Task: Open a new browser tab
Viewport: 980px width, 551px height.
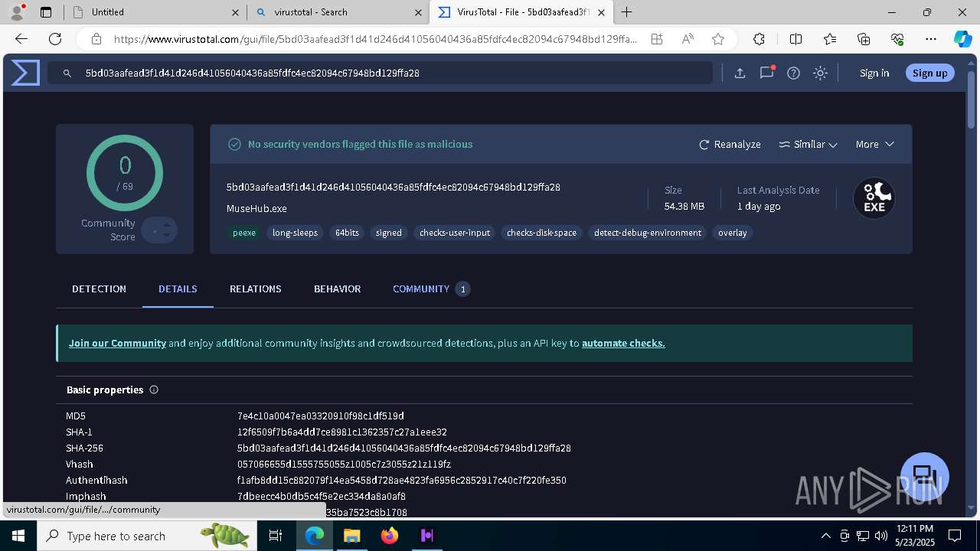Action: (626, 12)
